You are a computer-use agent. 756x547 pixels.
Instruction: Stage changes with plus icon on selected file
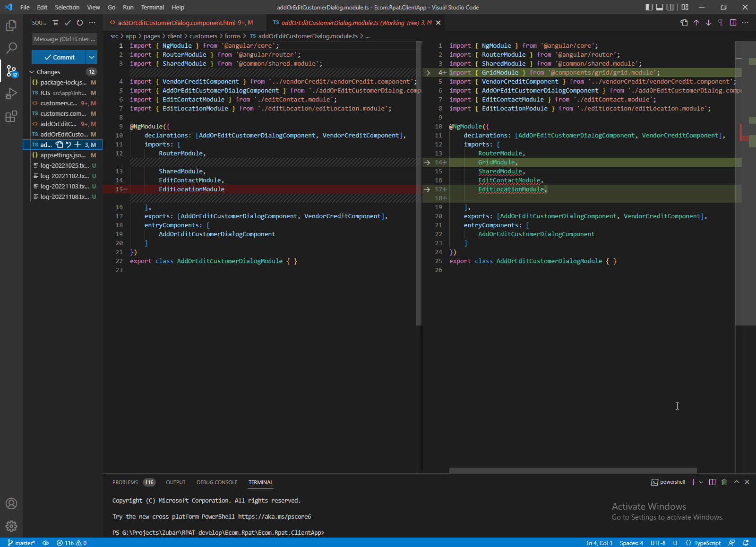(77, 145)
